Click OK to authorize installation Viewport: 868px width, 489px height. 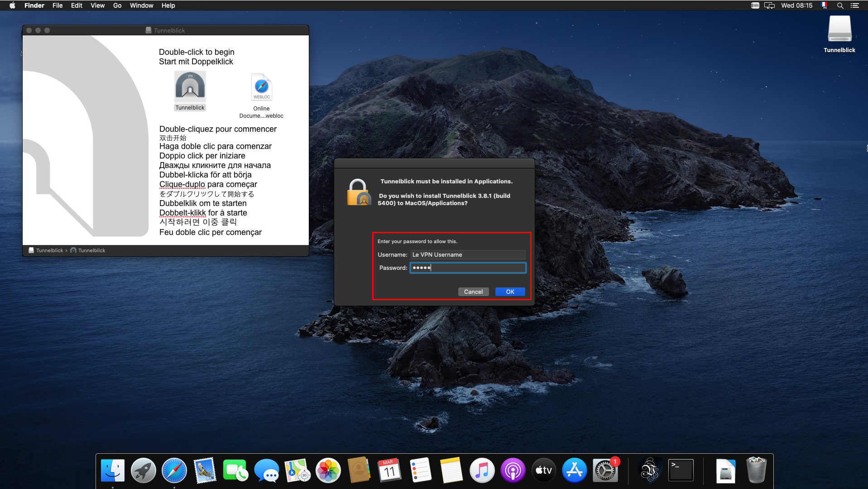[510, 292]
